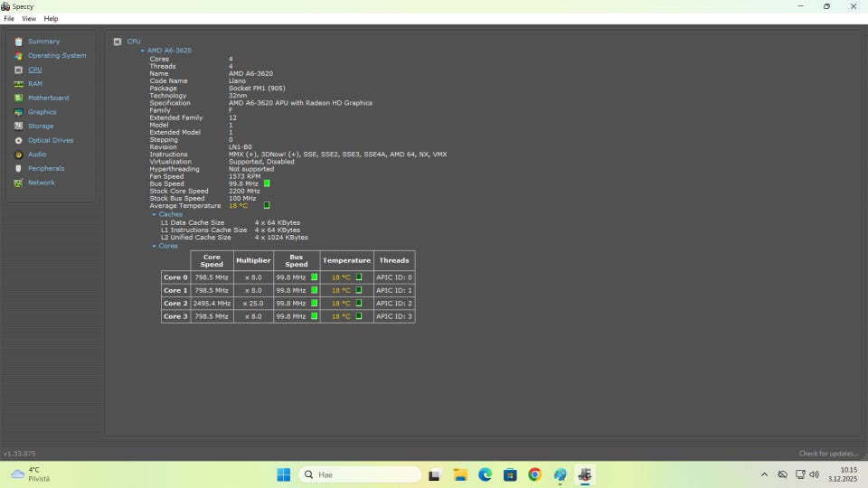
Task: Open the Network section
Action: tap(41, 183)
